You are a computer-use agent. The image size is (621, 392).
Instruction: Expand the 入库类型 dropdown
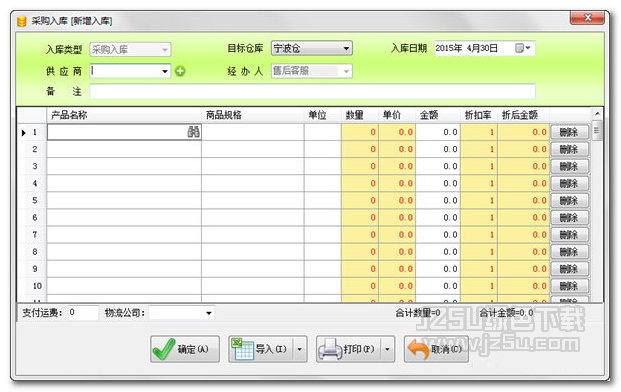tap(165, 49)
